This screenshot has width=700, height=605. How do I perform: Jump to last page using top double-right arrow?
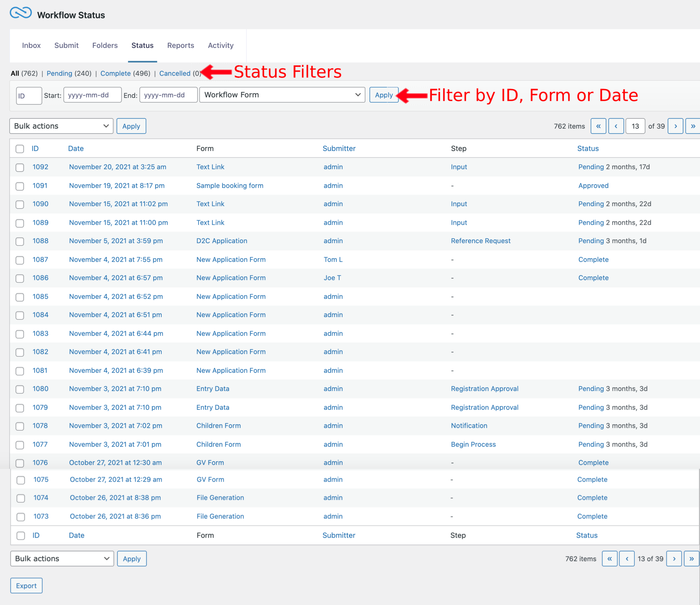(x=693, y=126)
